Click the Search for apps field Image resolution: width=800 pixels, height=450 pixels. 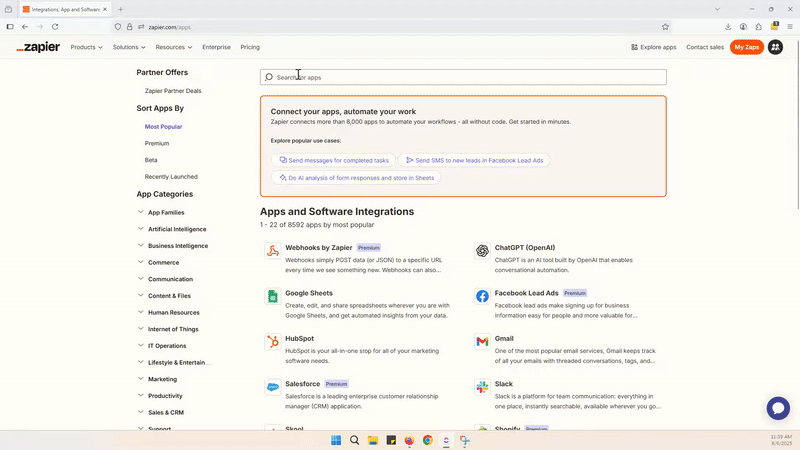[x=463, y=77]
